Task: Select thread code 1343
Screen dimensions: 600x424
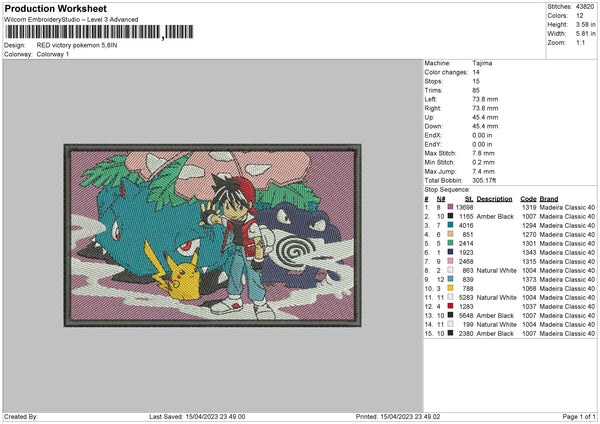Action: [x=529, y=253]
